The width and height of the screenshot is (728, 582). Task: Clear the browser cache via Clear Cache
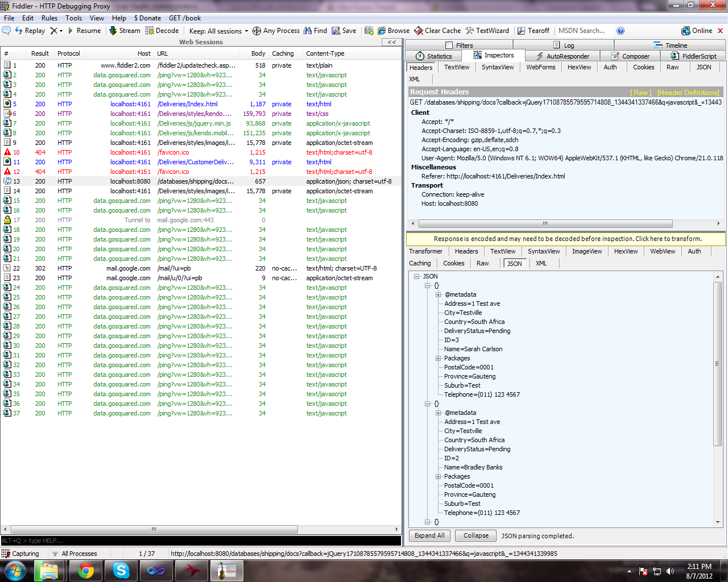[437, 31]
